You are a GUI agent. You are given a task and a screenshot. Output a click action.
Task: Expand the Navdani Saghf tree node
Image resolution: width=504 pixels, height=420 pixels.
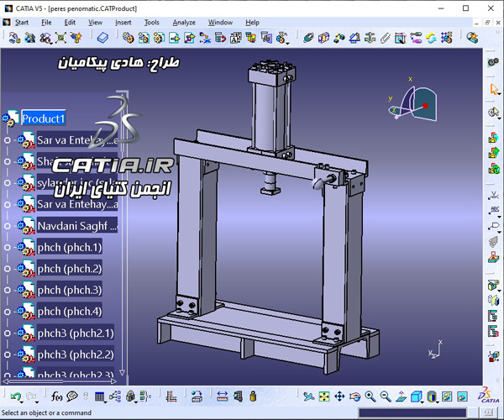pos(7,226)
